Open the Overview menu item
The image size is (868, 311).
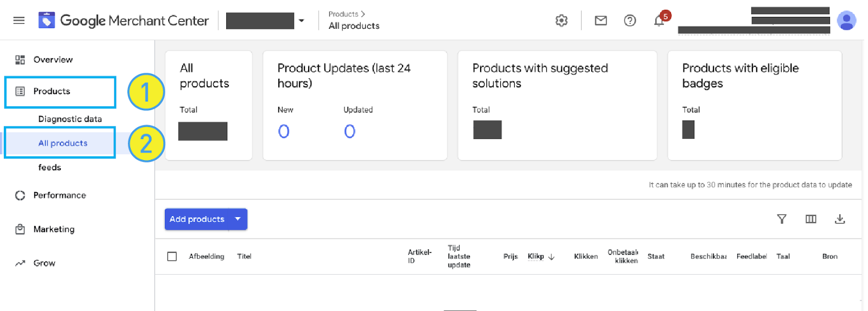tap(53, 60)
